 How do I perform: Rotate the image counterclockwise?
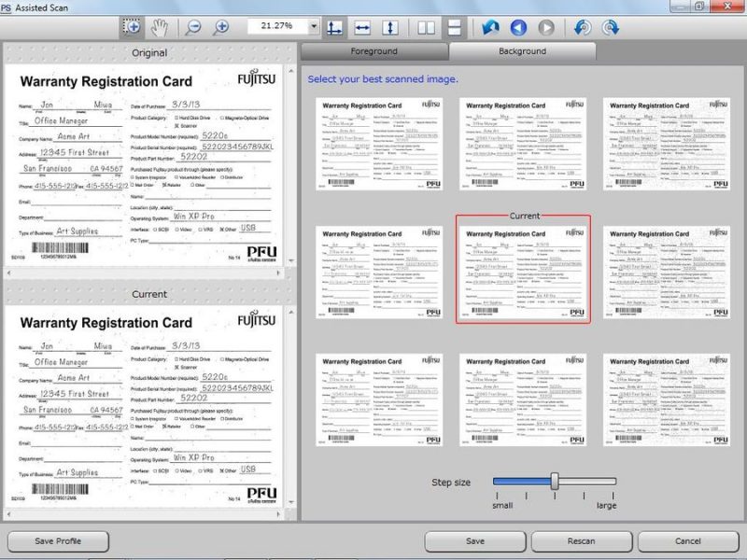pos(582,27)
